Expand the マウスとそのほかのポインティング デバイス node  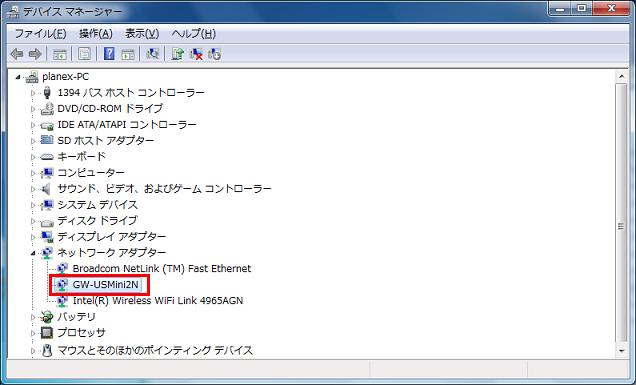pos(33,350)
